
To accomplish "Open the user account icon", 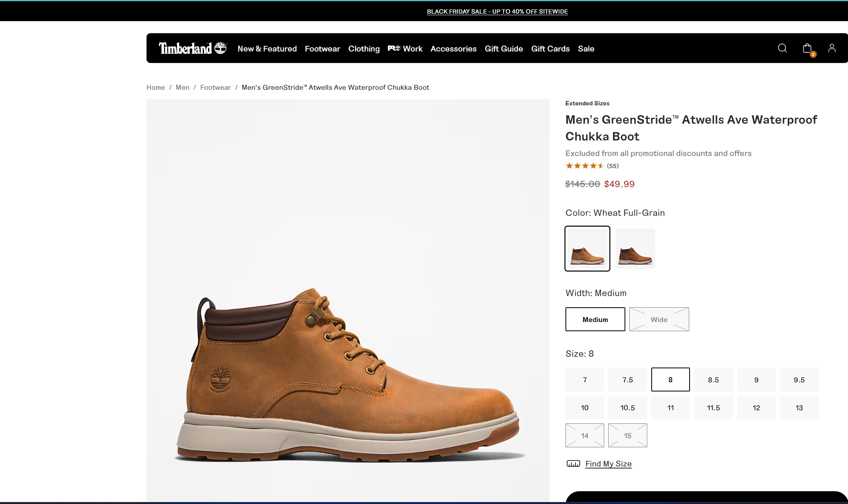I will point(832,48).
